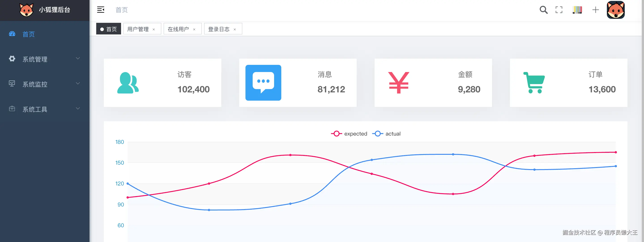Click the visitors people icon
The height and width of the screenshot is (242, 644).
[x=128, y=83]
